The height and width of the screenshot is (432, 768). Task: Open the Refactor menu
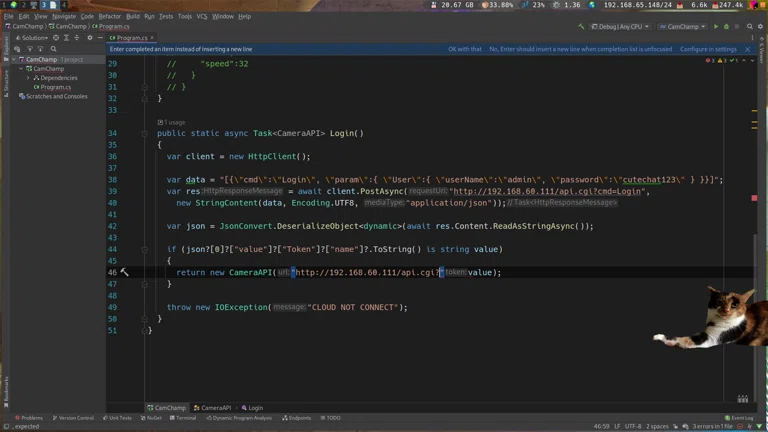pyautogui.click(x=110, y=16)
